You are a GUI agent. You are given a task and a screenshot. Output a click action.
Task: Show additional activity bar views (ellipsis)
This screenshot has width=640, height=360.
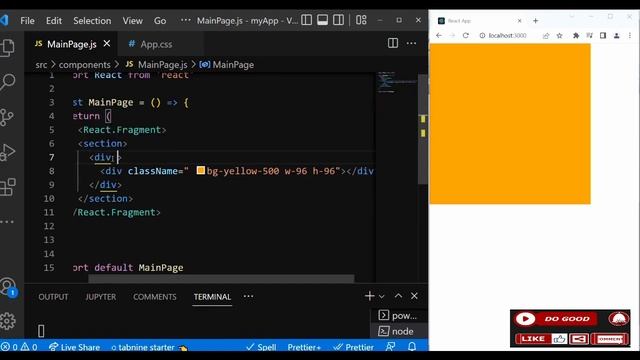(7, 222)
